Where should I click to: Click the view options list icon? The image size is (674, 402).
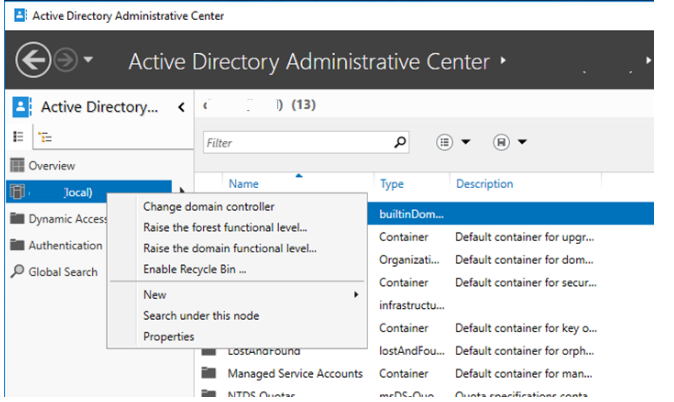coord(444,142)
